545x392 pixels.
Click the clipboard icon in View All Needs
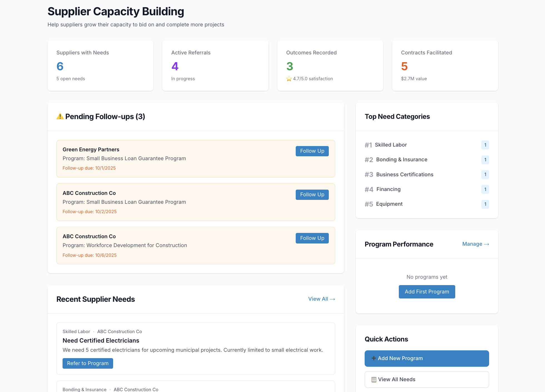pos(374,380)
